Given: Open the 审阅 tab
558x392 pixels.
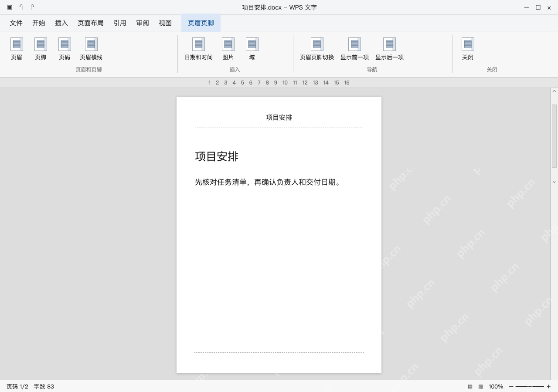Looking at the screenshot, I should 143,23.
